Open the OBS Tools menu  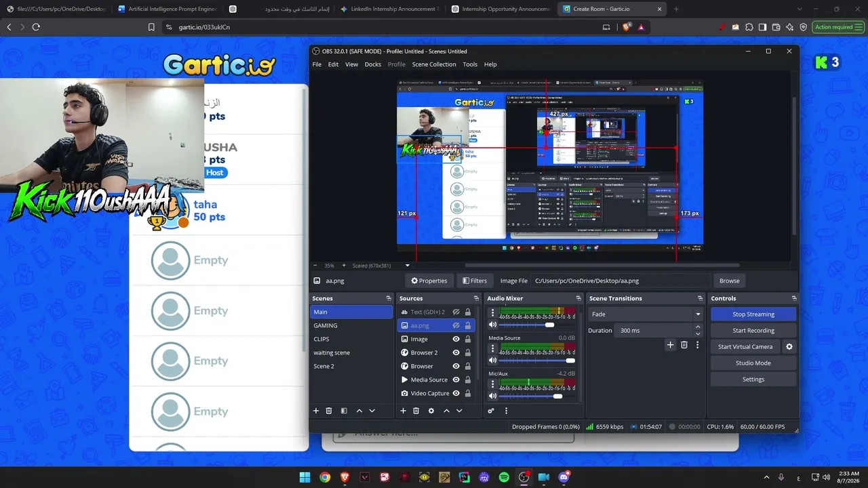point(470,64)
